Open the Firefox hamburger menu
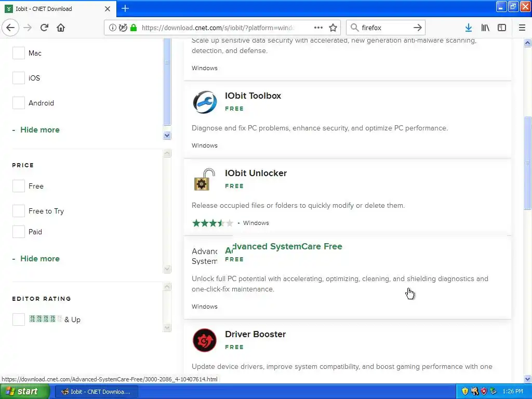 point(522,28)
